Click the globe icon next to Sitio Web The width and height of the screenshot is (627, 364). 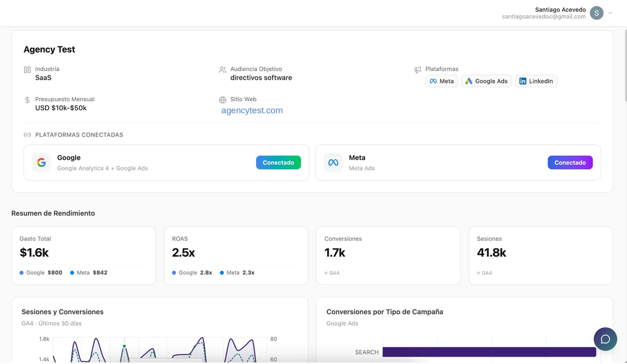pyautogui.click(x=222, y=99)
